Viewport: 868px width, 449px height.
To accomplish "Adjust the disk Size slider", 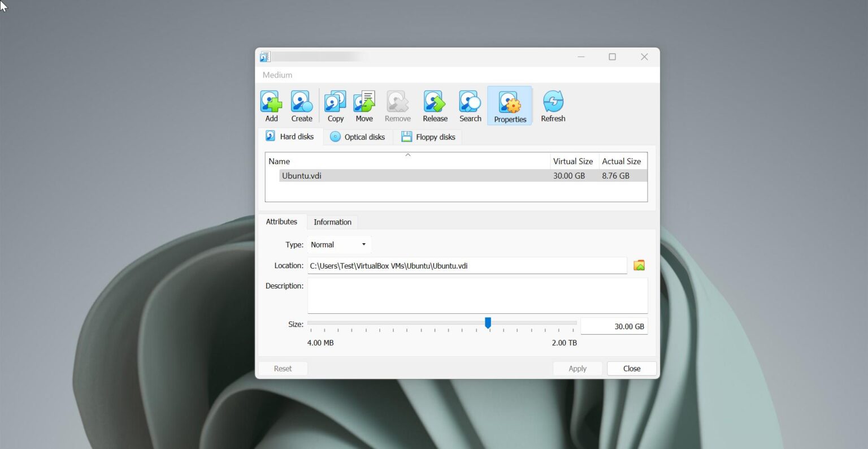I will coord(488,322).
